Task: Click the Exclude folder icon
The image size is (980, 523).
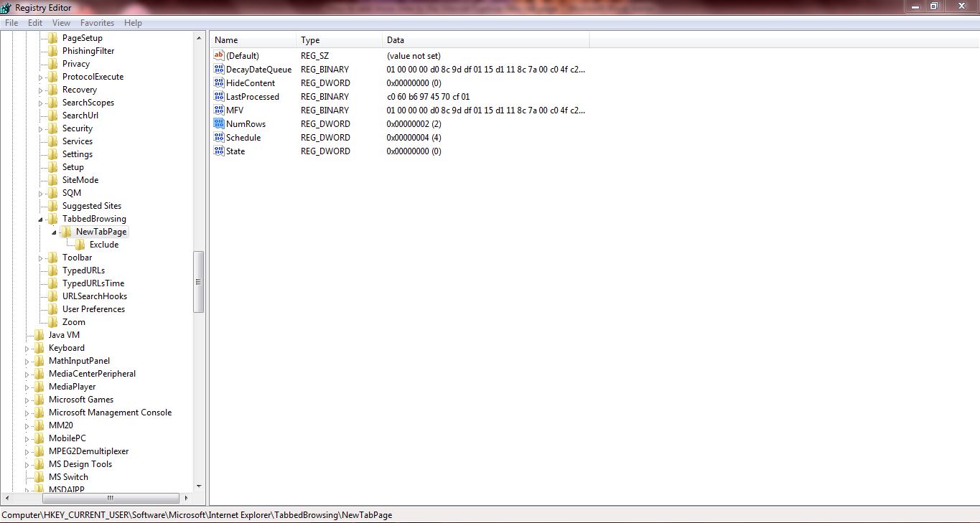Action: click(x=80, y=245)
